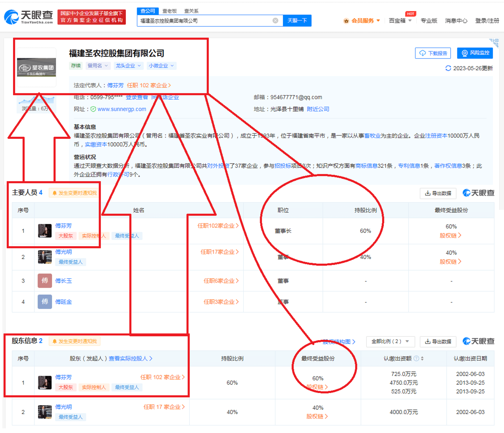The height and width of the screenshot is (433, 504).
Task: Open the 畜牧业 link in basic info
Action: (x=372, y=136)
